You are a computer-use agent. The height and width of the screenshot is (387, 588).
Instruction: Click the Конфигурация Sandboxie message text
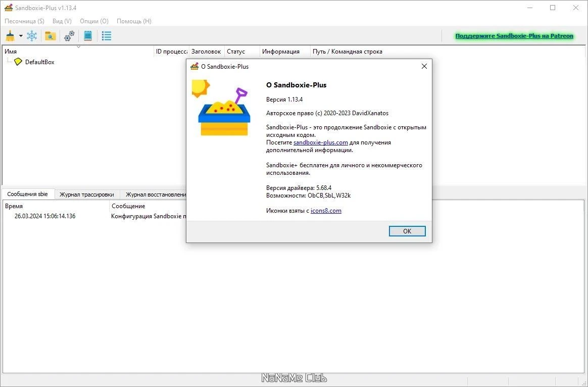coord(149,216)
